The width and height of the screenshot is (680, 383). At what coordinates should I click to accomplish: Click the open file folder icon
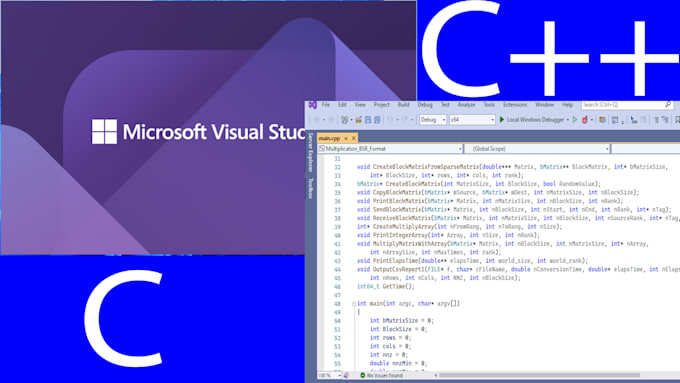[359, 120]
